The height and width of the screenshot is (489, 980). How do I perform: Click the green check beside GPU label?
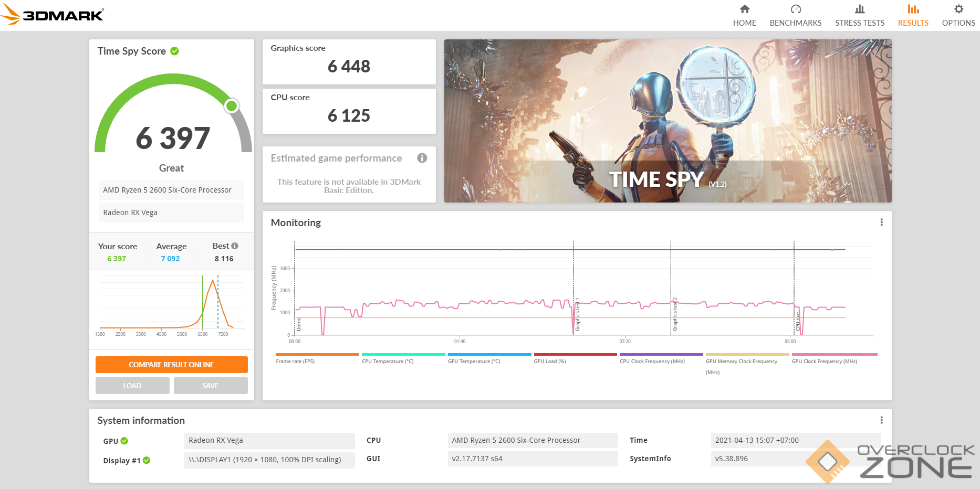click(x=124, y=441)
